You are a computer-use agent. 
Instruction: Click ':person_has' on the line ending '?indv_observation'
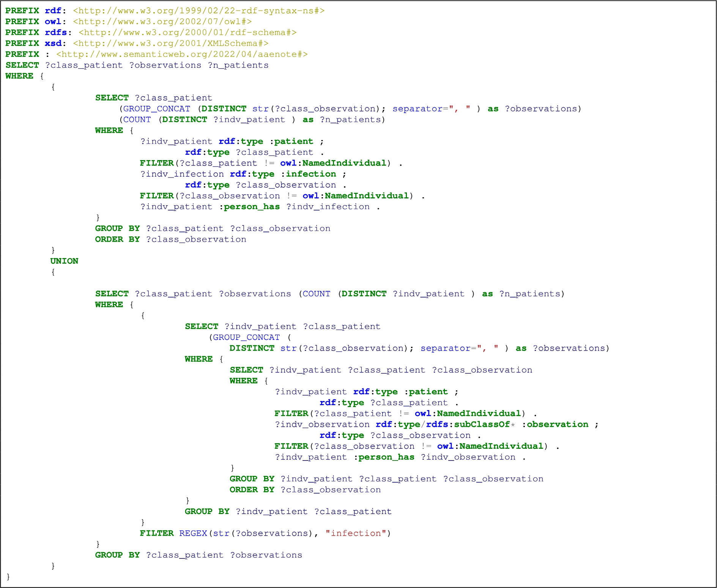click(384, 457)
